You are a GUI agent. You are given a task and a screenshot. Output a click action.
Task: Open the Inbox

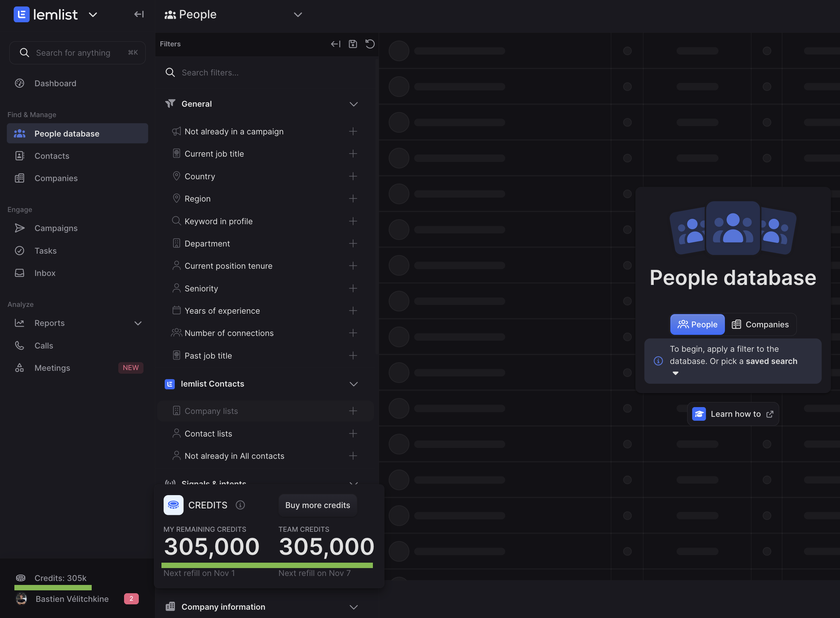(77, 273)
